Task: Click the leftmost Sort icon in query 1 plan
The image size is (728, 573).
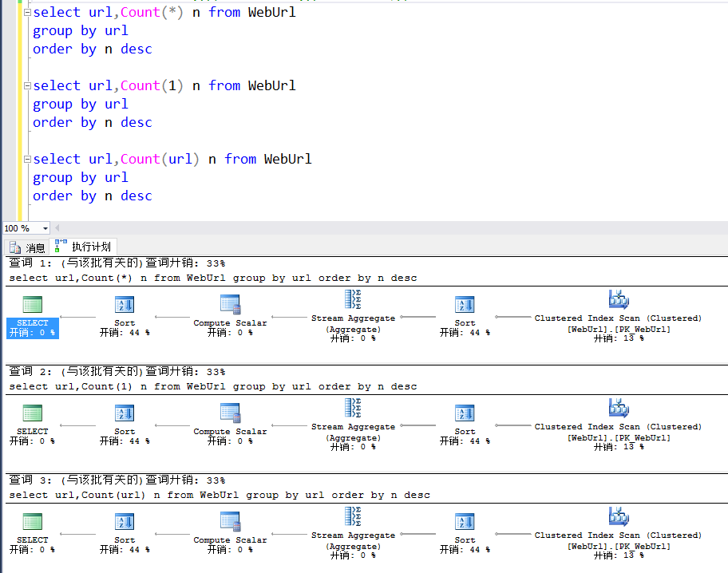Action: coord(125,305)
